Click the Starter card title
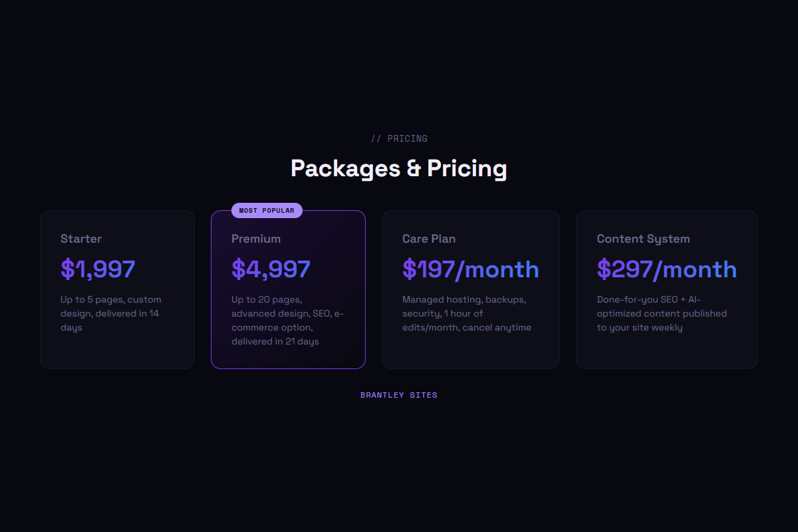Viewport: 798px width, 532px height. pyautogui.click(x=81, y=238)
